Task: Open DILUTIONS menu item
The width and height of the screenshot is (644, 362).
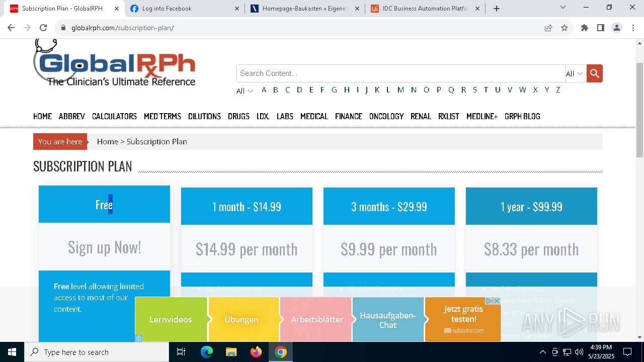Action: [x=204, y=116]
